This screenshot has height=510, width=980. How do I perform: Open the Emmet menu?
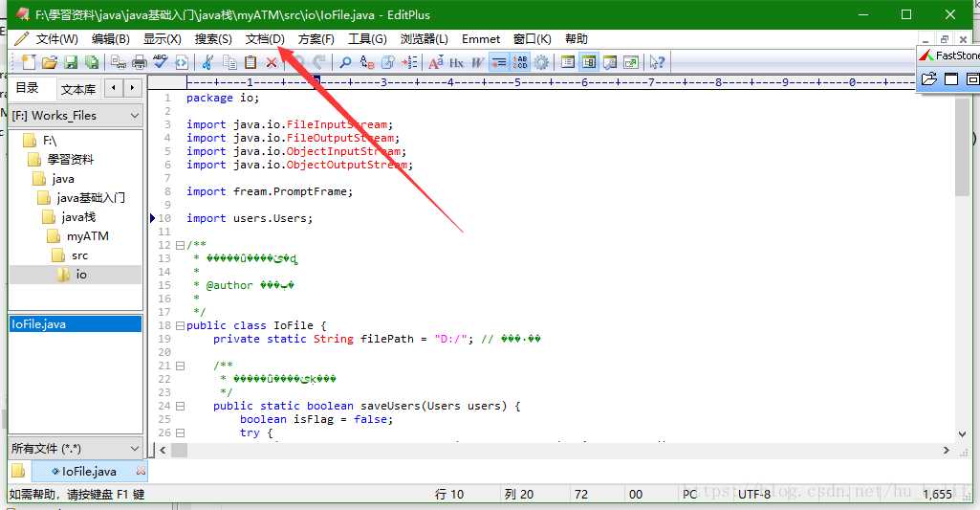tap(481, 39)
